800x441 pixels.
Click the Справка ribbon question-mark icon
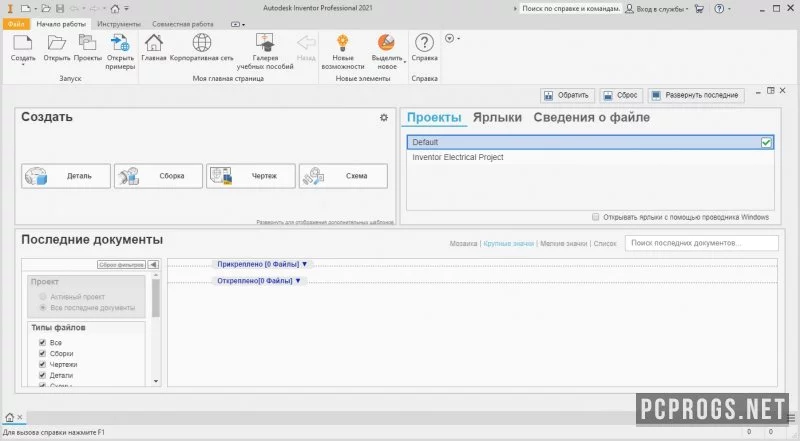pos(424,44)
